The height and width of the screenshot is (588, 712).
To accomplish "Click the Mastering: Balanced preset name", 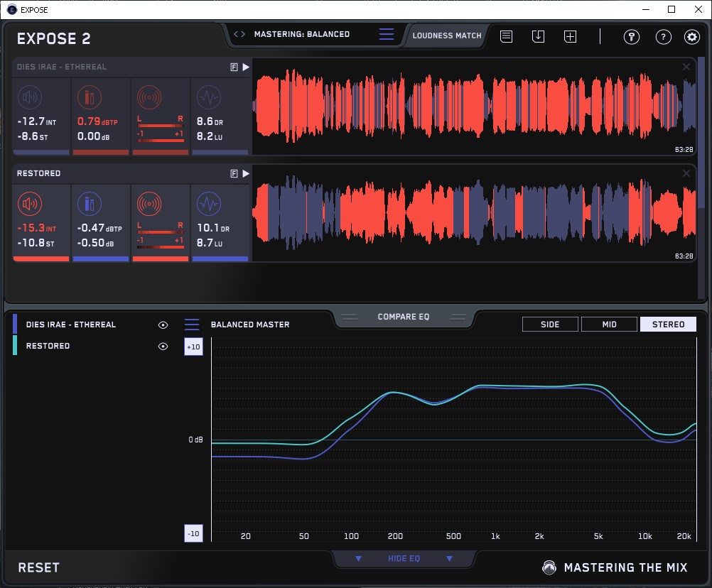I will point(302,34).
